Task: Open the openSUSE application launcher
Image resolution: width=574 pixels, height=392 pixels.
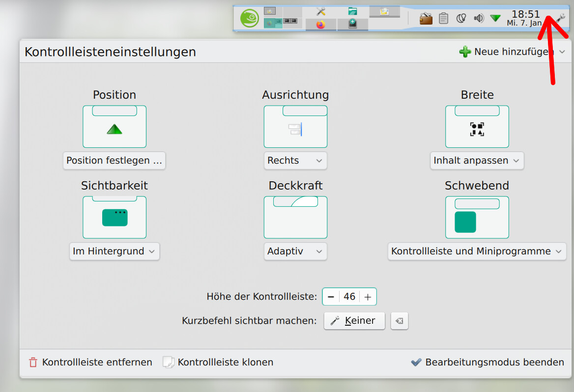Action: click(250, 19)
